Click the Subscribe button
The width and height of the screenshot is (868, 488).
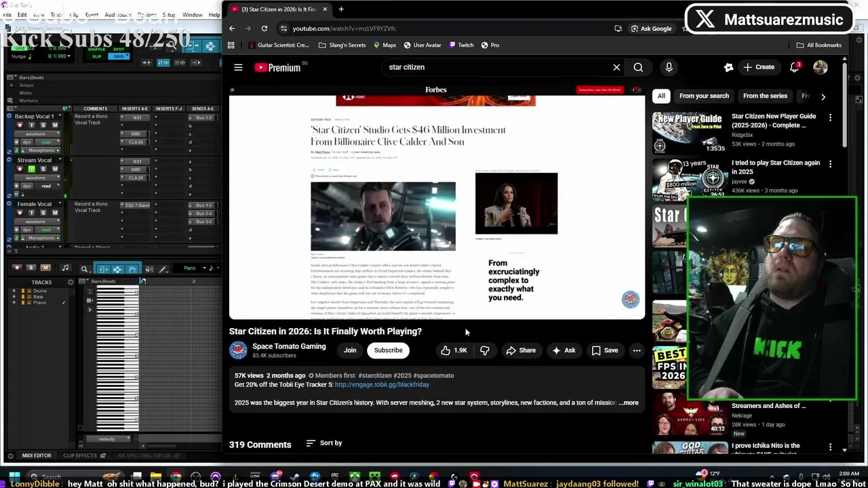(389, 350)
